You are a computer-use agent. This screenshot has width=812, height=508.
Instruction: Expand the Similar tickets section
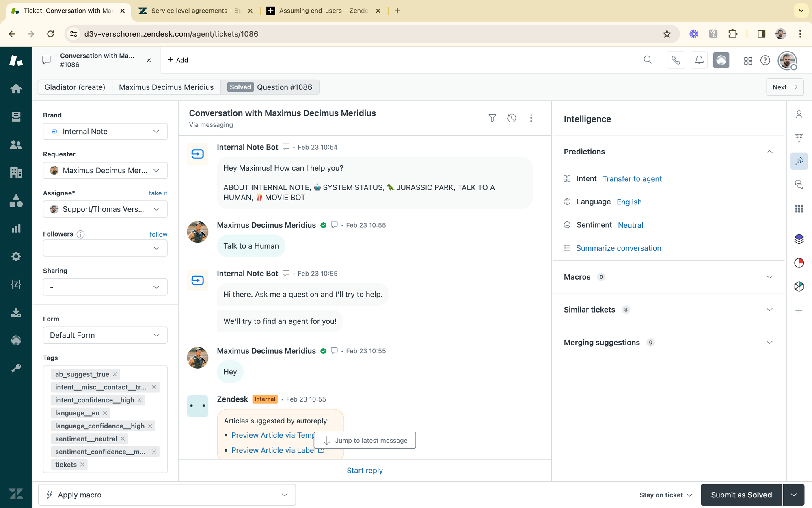[x=769, y=310]
